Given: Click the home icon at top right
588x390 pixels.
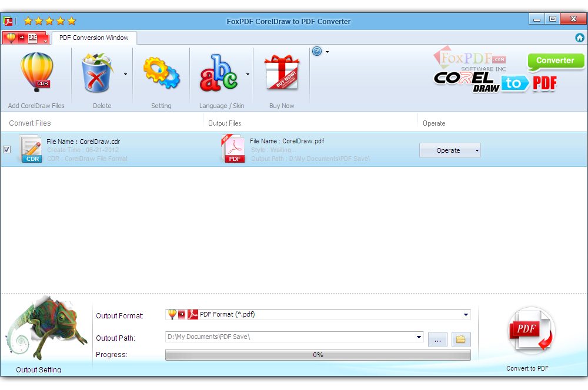Looking at the screenshot, I should (x=580, y=38).
